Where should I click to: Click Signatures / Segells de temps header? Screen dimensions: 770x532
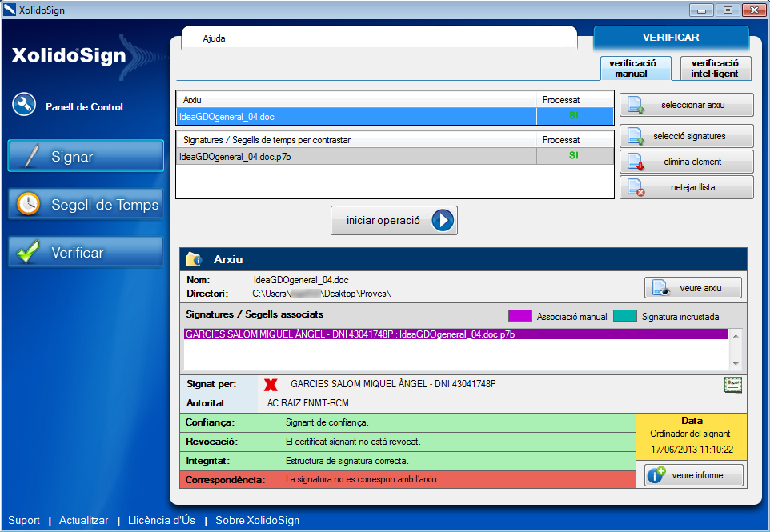pos(356,140)
